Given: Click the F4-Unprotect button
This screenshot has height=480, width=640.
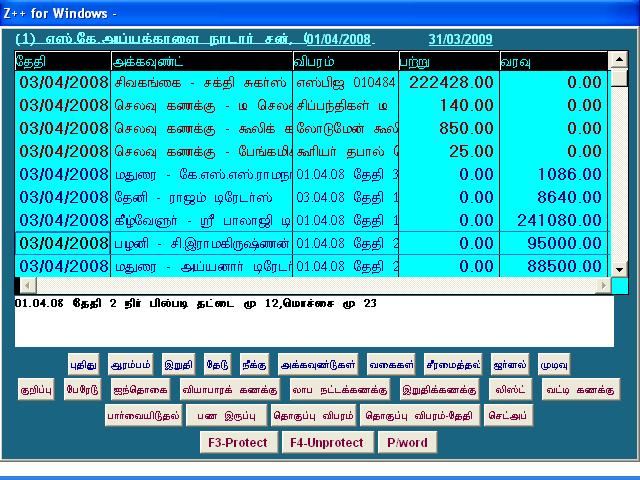Looking at the screenshot, I should click(327, 442).
